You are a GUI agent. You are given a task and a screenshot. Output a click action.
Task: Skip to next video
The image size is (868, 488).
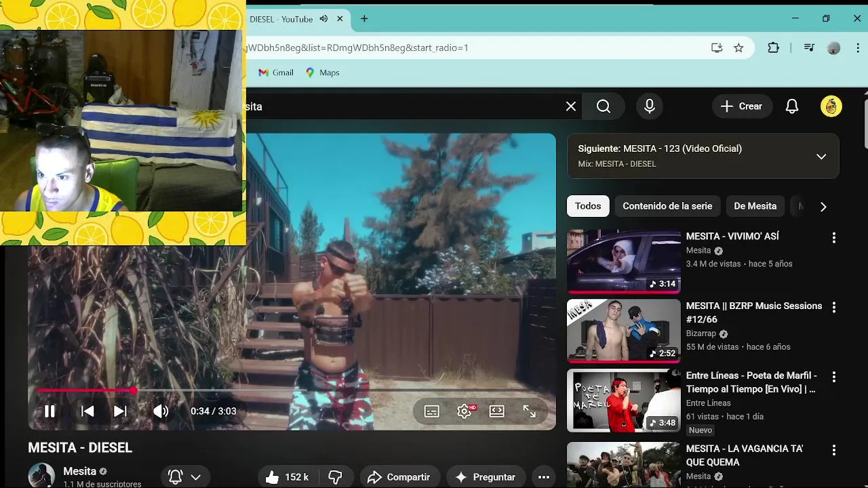point(120,411)
